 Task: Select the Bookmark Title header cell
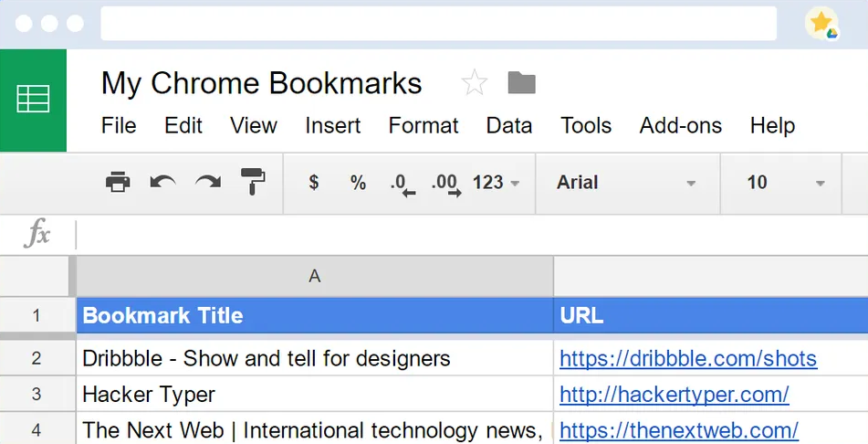314,315
